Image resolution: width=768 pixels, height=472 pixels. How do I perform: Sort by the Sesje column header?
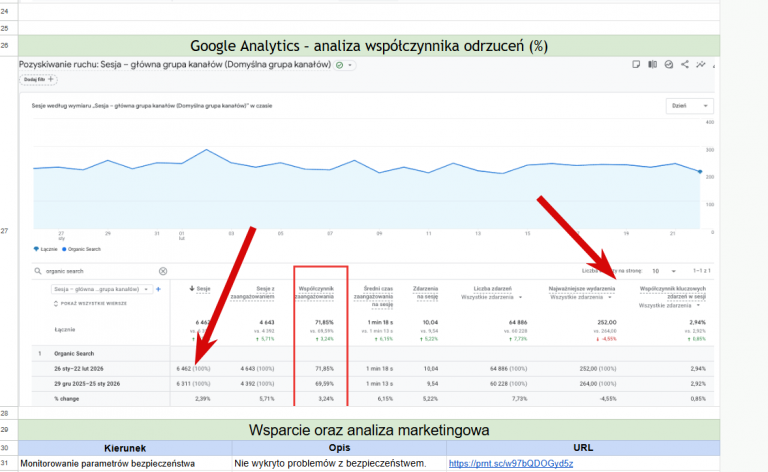[x=200, y=289]
